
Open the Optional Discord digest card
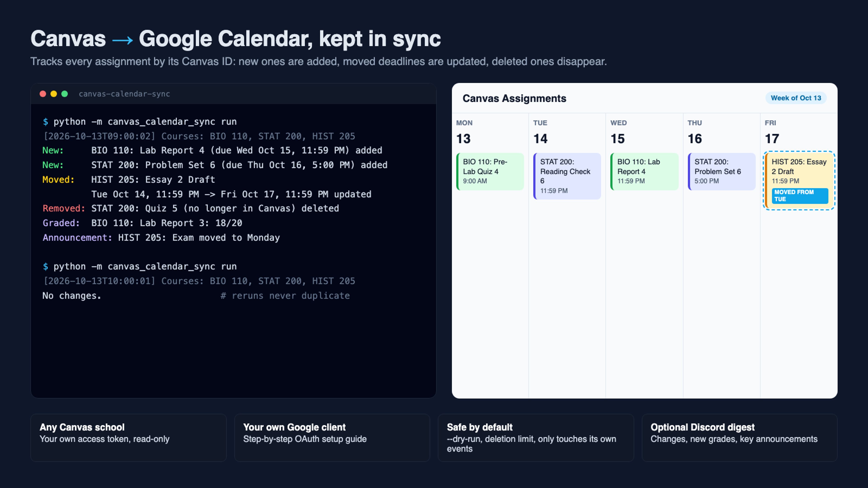pos(740,437)
